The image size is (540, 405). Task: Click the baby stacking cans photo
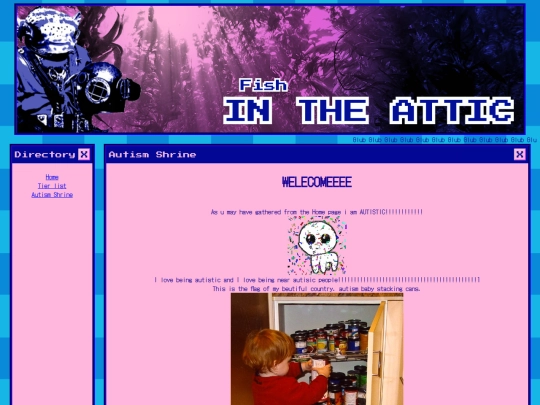coord(317,349)
